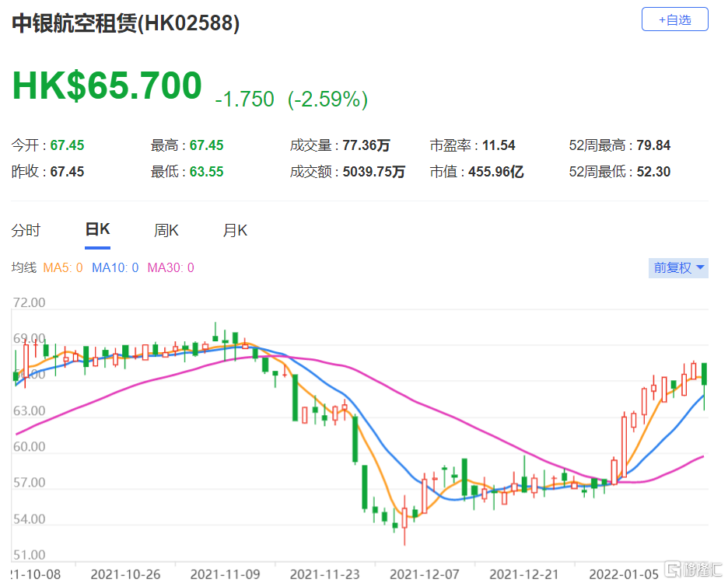Show the 月K monthly chart tab
This screenshot has height=583, width=728.
click(235, 230)
